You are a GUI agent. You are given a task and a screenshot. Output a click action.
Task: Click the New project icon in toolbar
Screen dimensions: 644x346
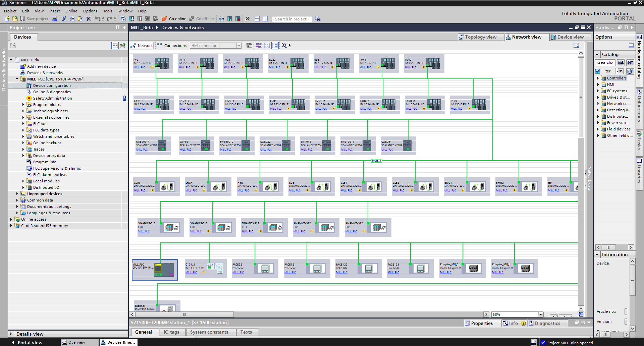tap(7, 19)
